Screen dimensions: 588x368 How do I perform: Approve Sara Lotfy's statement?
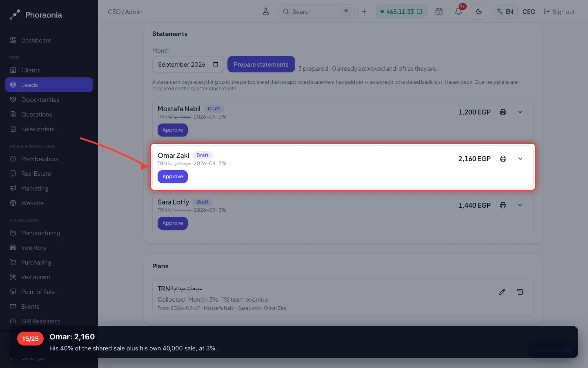pyautogui.click(x=173, y=223)
